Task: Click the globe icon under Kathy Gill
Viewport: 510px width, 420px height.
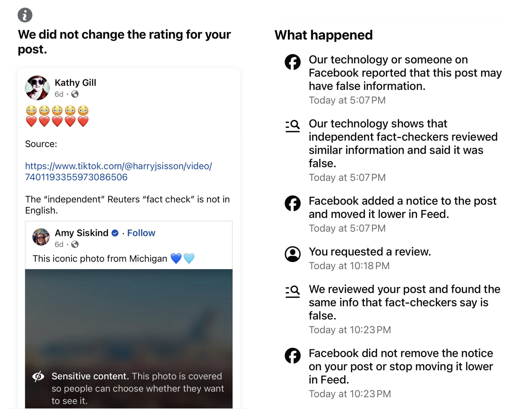Action: (x=75, y=94)
